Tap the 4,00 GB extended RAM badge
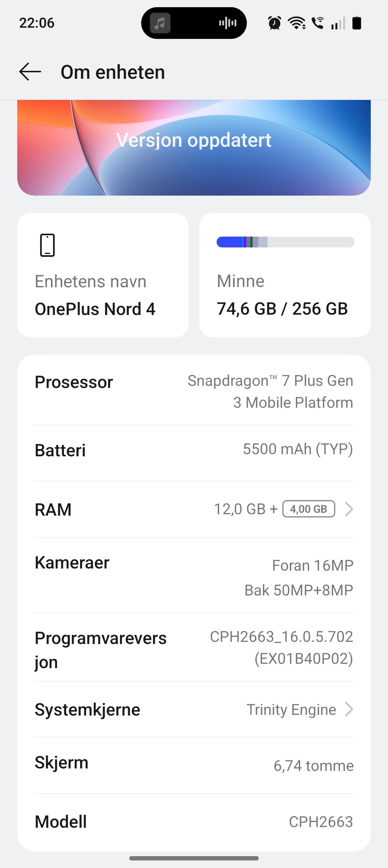Screen dimensions: 388x868 (309, 509)
